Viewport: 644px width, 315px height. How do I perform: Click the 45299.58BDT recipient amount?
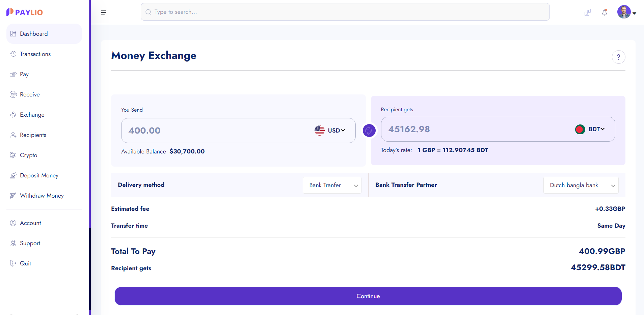click(598, 267)
